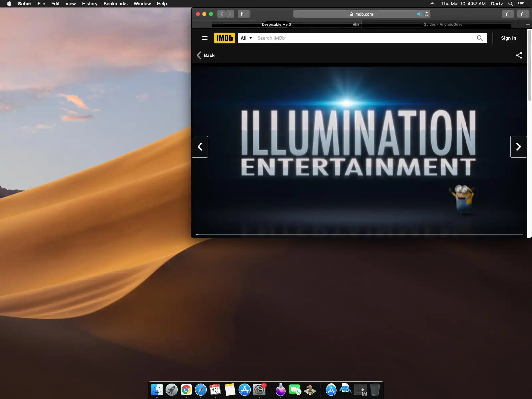The width and height of the screenshot is (532, 399).
Task: Open the Trash from the Dock
Action: (x=375, y=390)
